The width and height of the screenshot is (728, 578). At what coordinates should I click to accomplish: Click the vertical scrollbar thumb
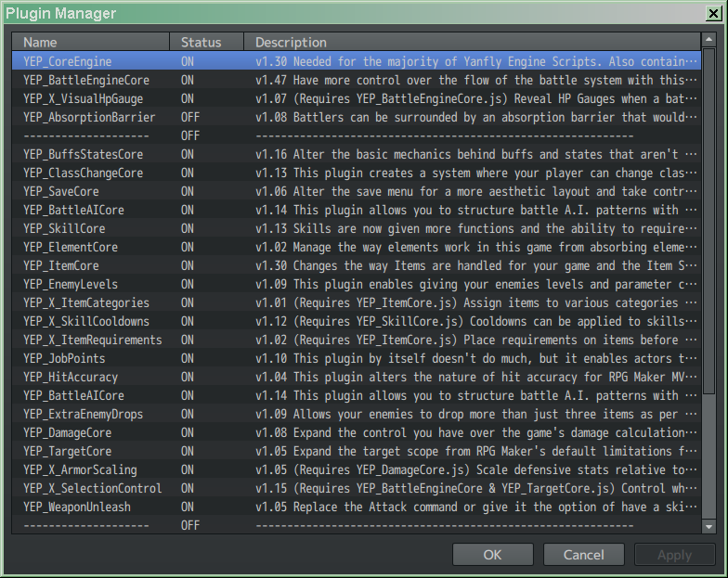(x=708, y=221)
